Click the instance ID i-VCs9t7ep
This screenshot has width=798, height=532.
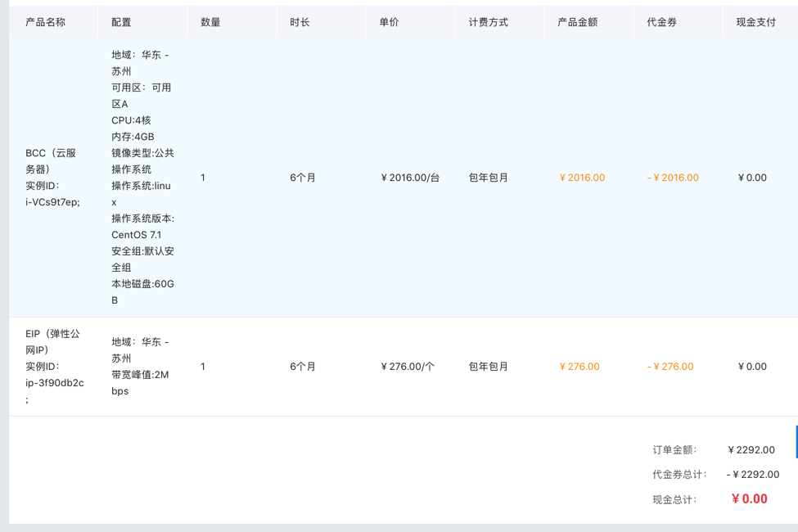click(52, 202)
